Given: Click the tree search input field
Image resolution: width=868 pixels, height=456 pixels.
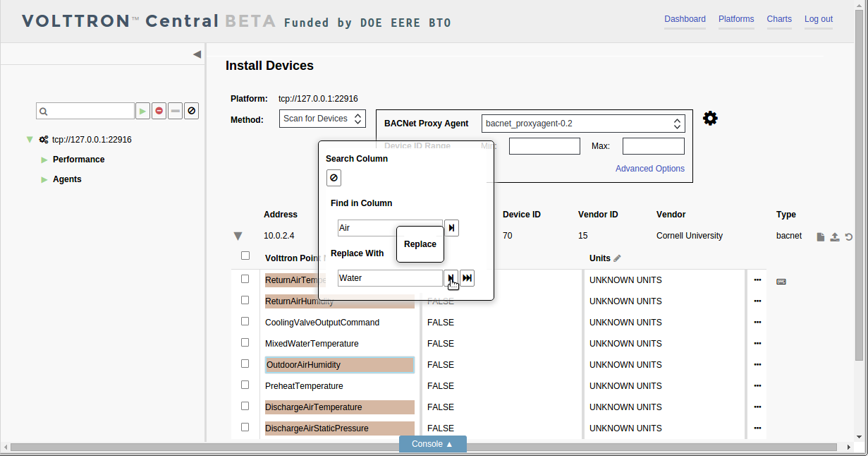Looking at the screenshot, I should [85, 111].
